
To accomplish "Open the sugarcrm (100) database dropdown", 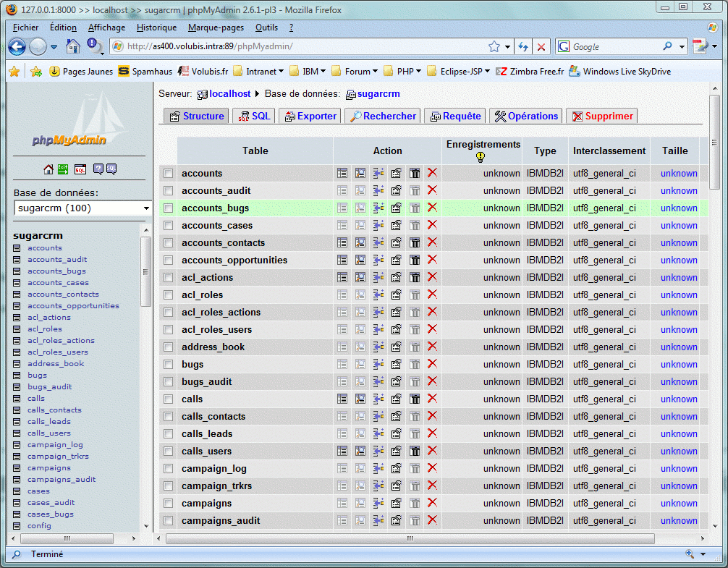I will coord(82,208).
